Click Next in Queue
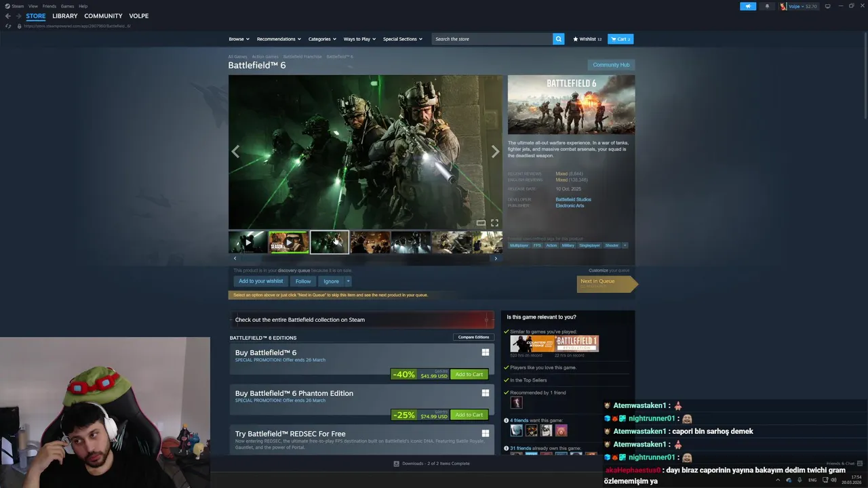This screenshot has width=868, height=488. [x=606, y=284]
